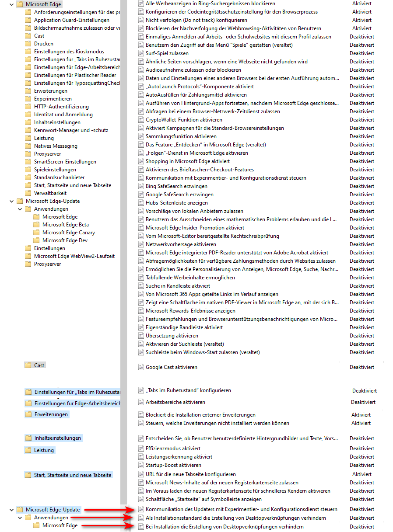393x532 pixels.
Task: Open policy Suche in Randleiste aktiviert
Action: point(178,286)
